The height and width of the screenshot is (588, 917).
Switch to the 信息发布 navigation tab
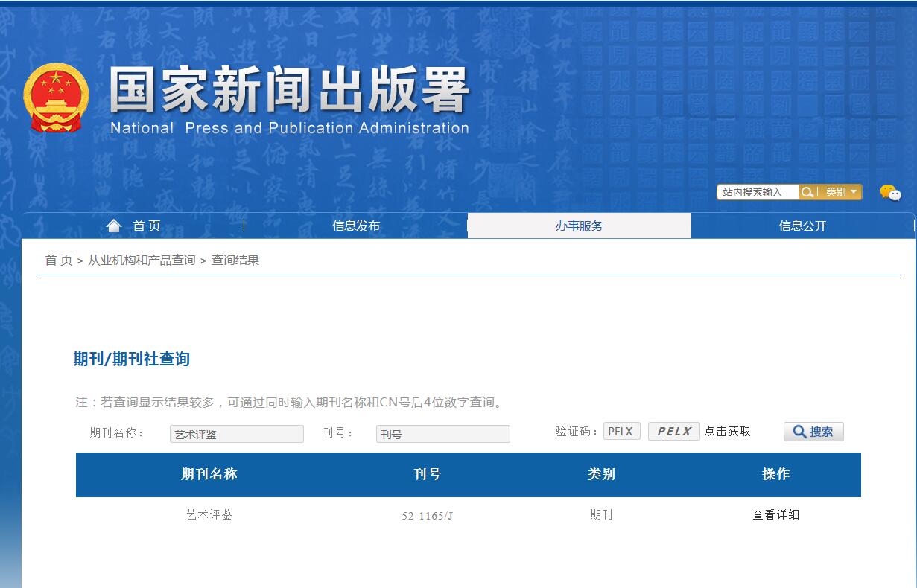click(356, 225)
